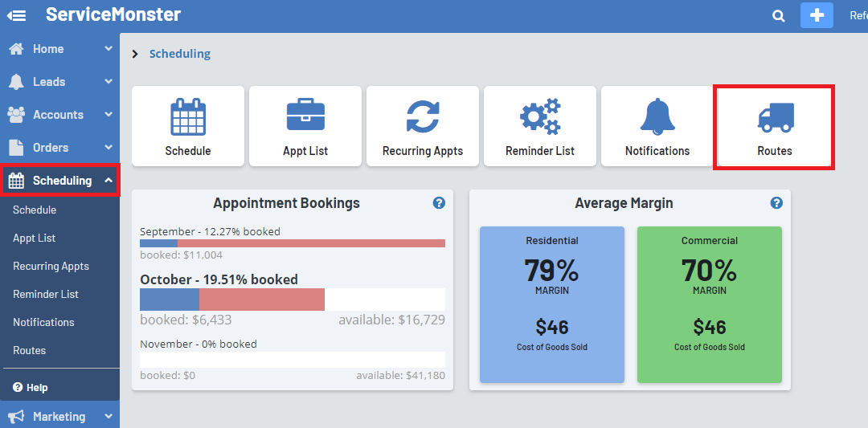The width and height of the screenshot is (868, 428).
Task: Click the search magnifier icon
Action: pos(778,15)
